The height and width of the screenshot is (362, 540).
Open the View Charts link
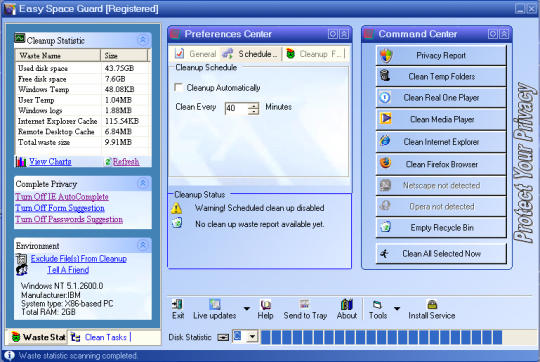click(x=50, y=162)
